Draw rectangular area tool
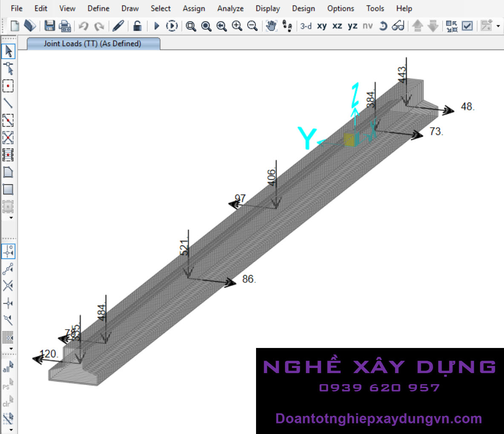504x434 pixels. point(8,190)
